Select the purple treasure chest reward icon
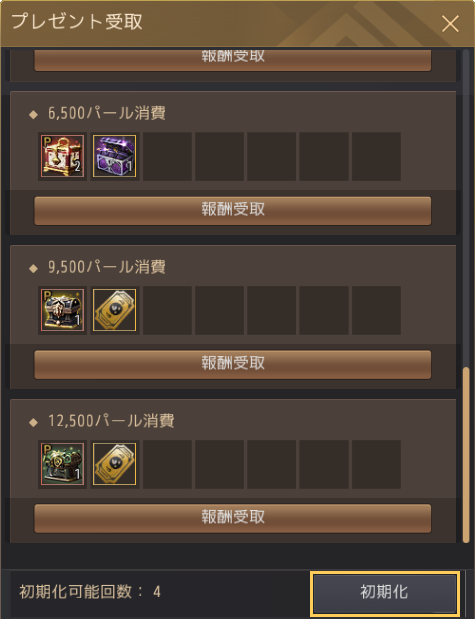 tap(115, 156)
